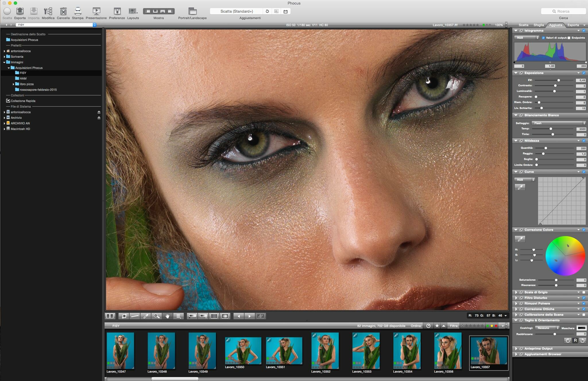Go to previous image arrow
Screen dimensions: 588x381
[x=239, y=316]
